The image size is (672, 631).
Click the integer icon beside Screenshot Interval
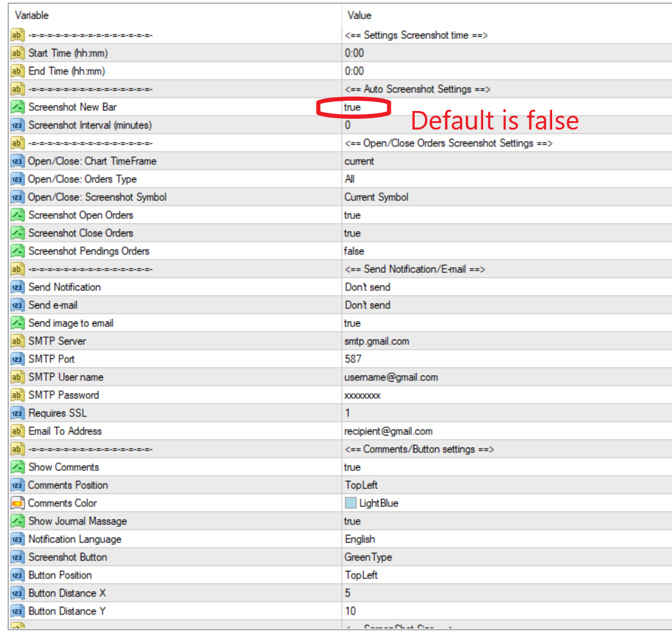point(17,125)
